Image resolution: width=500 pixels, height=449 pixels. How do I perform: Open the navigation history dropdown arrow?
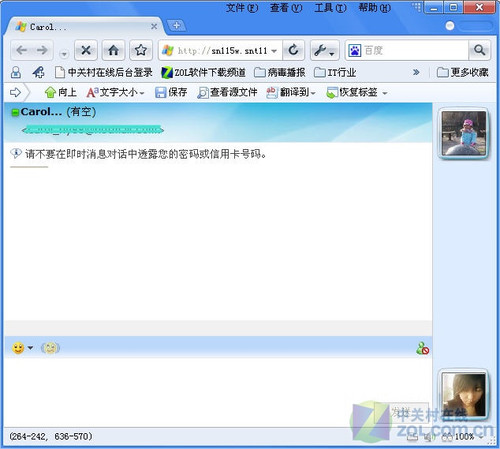click(x=64, y=53)
